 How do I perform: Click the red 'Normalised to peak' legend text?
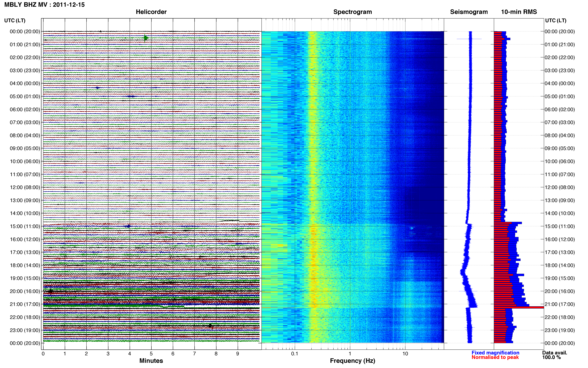tap(495, 357)
